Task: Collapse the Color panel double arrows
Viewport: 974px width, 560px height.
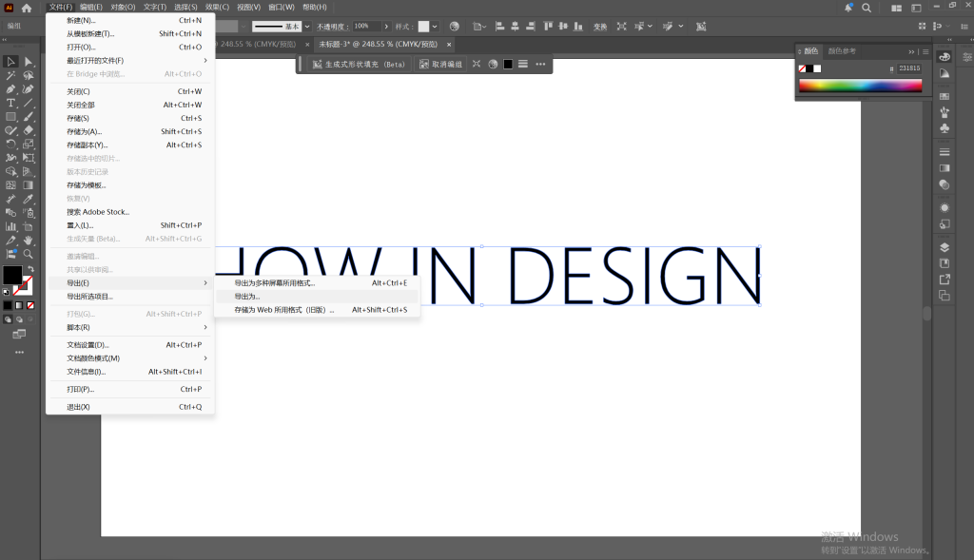Action: pos(911,51)
